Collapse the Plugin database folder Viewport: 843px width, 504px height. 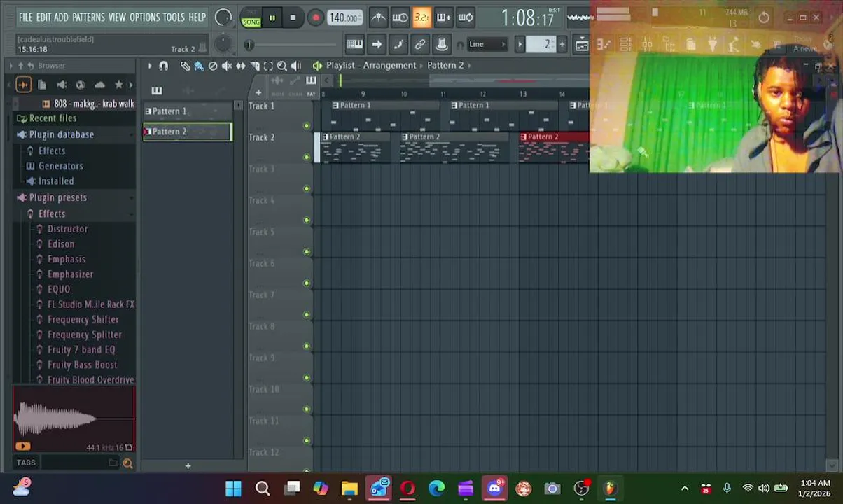tap(74, 134)
